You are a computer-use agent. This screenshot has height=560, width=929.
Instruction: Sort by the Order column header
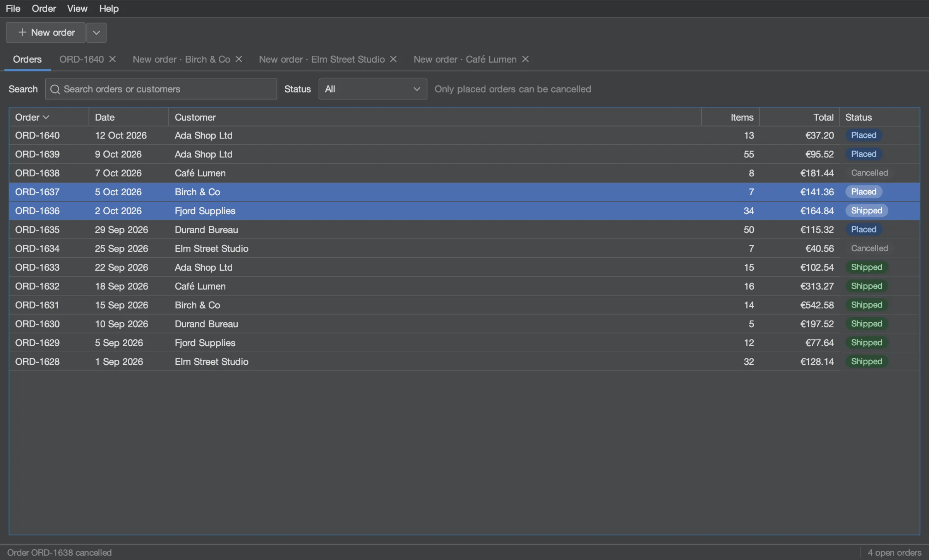pyautogui.click(x=49, y=117)
